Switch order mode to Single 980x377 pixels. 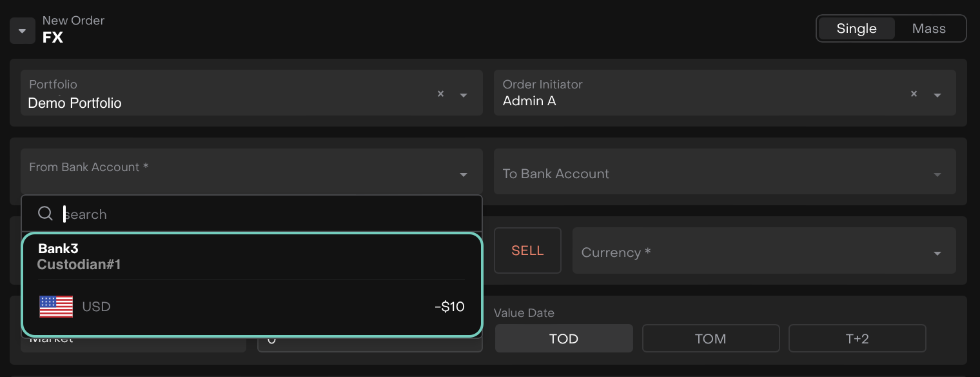pos(856,28)
